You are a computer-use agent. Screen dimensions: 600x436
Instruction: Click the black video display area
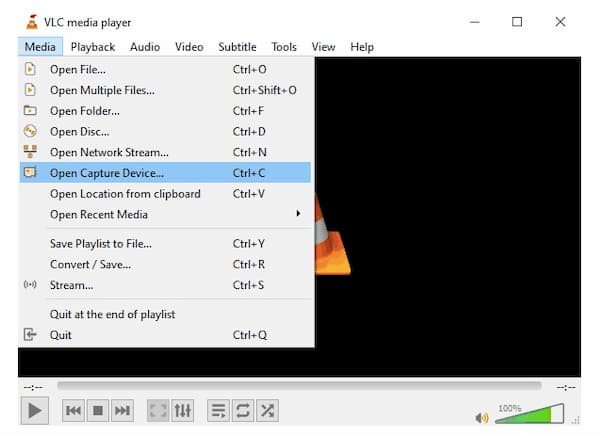click(448, 216)
